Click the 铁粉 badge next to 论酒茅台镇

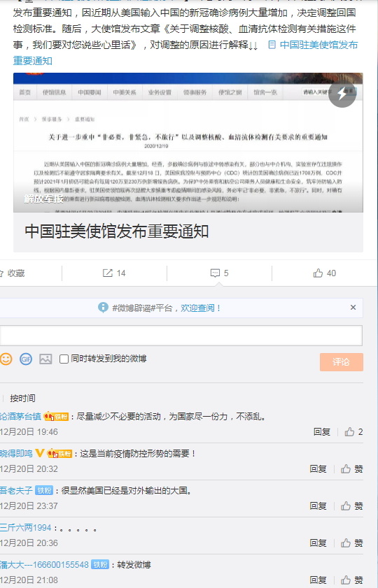coord(56,416)
